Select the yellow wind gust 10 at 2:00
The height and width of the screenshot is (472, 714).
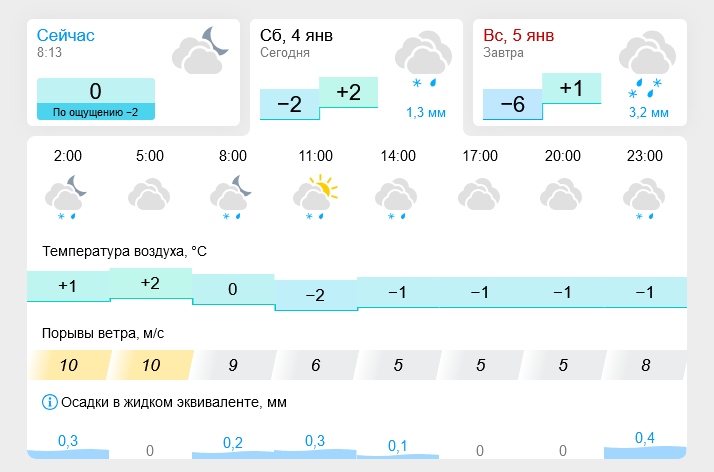69,365
